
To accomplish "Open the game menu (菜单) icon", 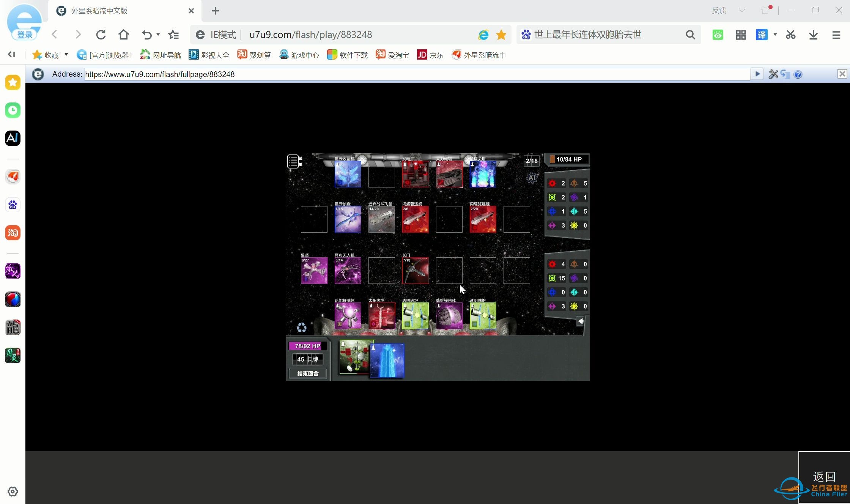I will click(293, 161).
